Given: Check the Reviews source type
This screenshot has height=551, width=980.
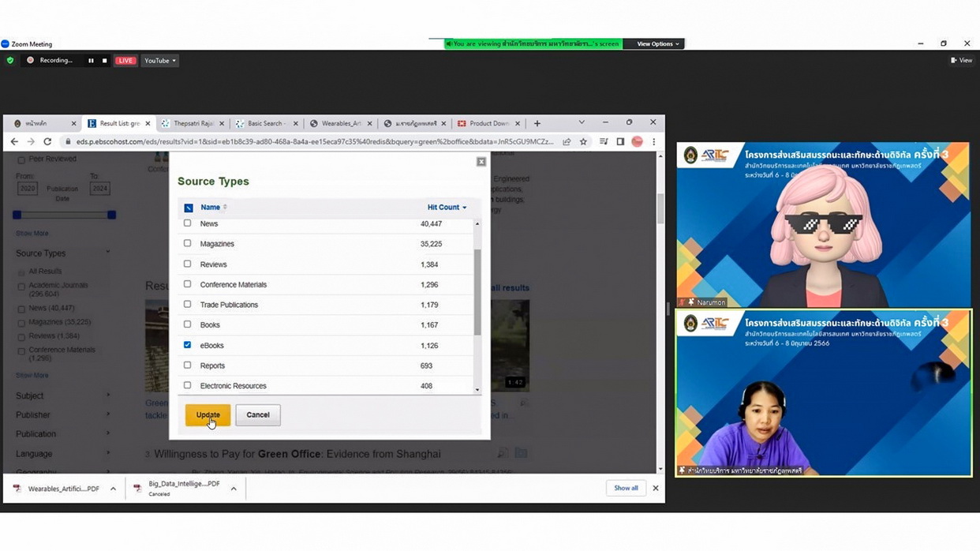Looking at the screenshot, I should point(187,264).
